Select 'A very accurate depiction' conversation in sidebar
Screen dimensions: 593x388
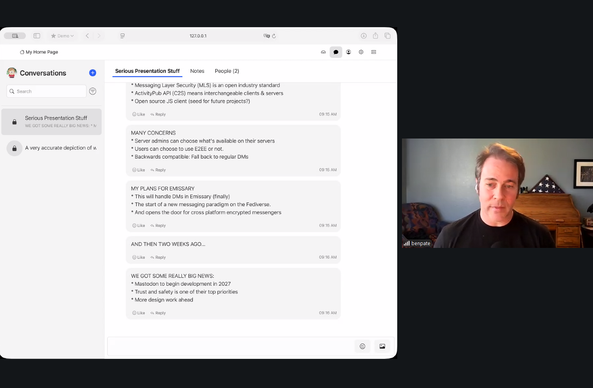[x=51, y=148]
